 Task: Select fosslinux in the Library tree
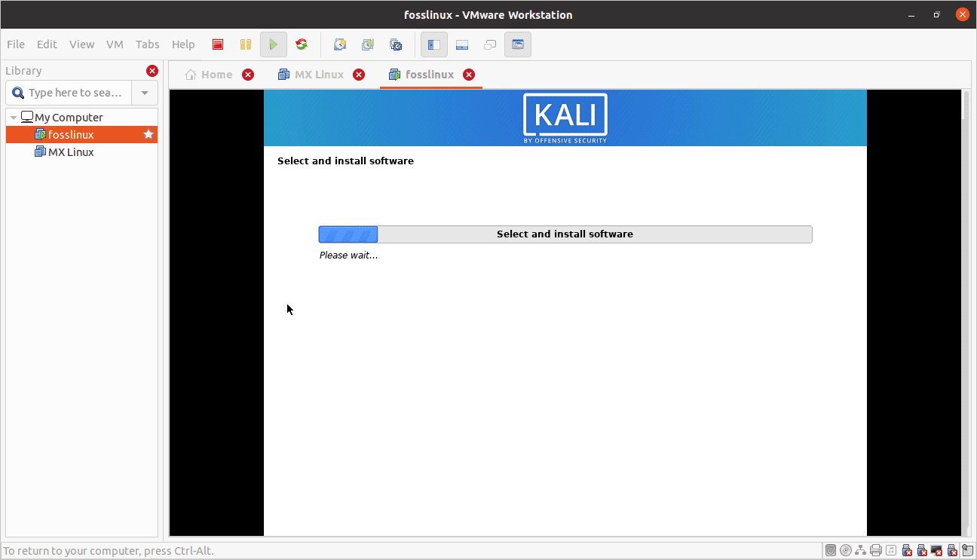click(x=81, y=134)
